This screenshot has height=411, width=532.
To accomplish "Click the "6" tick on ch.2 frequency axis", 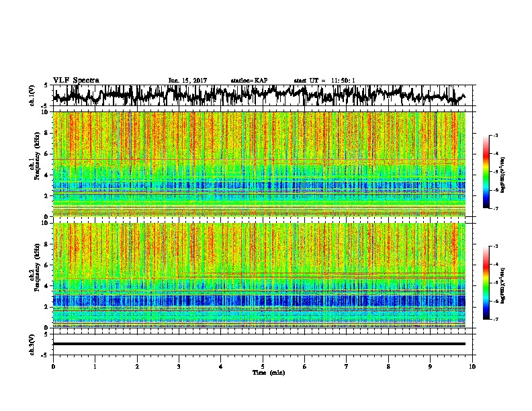I will point(47,265).
